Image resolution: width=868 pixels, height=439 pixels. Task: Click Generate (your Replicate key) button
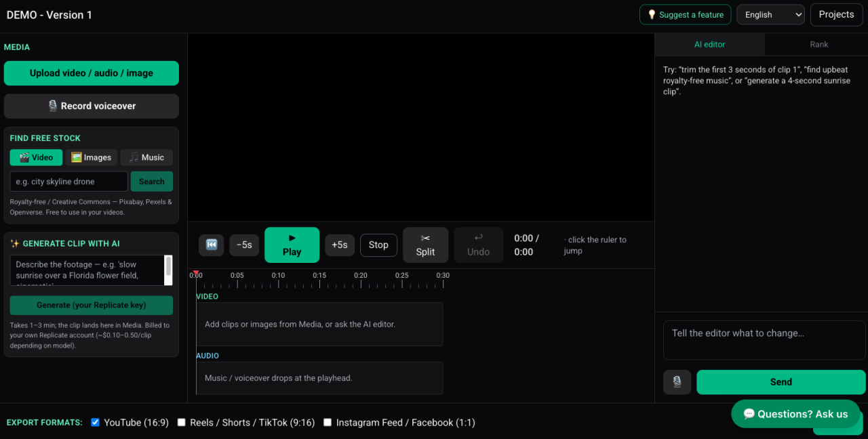[x=92, y=305]
